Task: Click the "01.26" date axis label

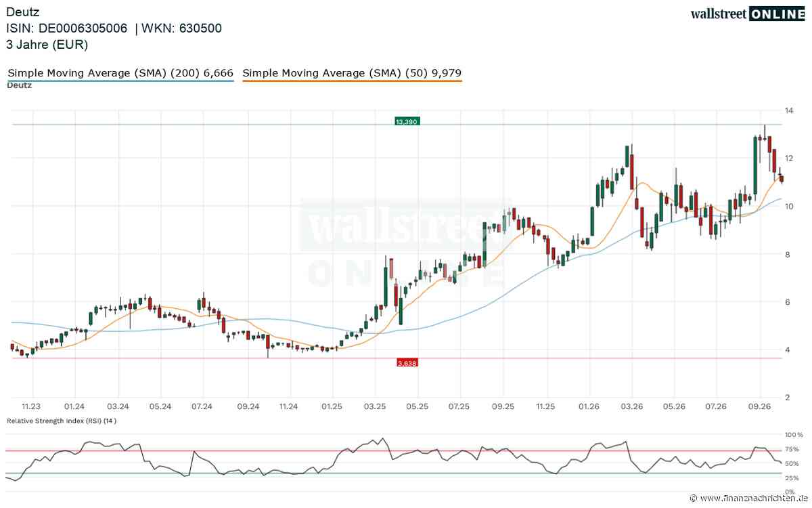Action: coord(589,406)
